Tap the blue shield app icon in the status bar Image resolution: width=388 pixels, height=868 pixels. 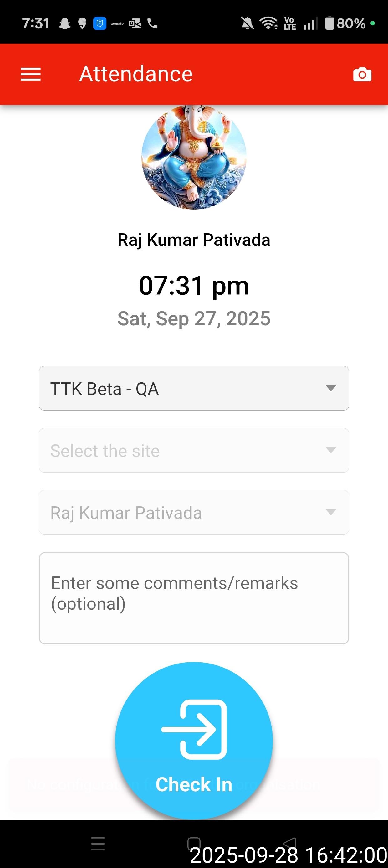(100, 23)
